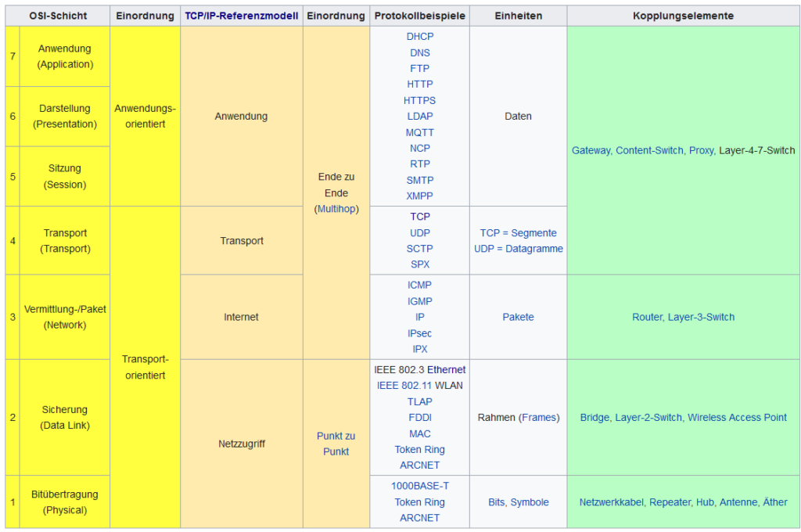
Task: Open the SCTP protocol link
Action: tap(420, 249)
